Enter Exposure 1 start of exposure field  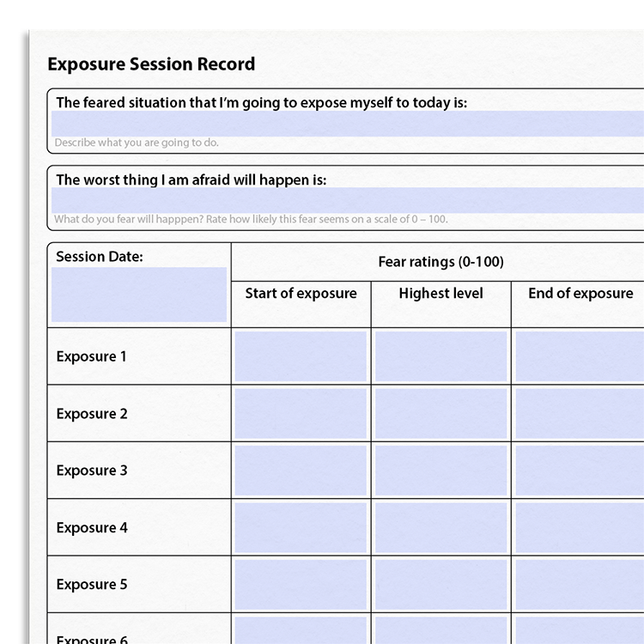(301, 356)
